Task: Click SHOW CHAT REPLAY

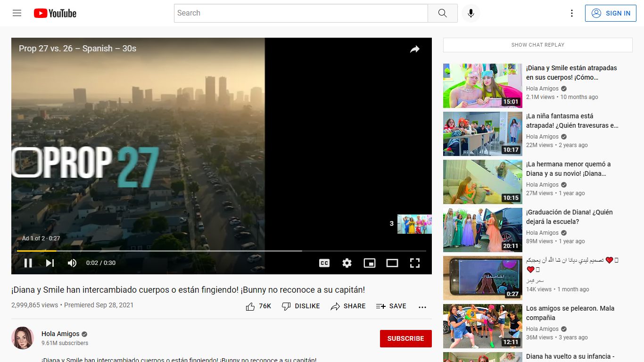Action: [538, 45]
